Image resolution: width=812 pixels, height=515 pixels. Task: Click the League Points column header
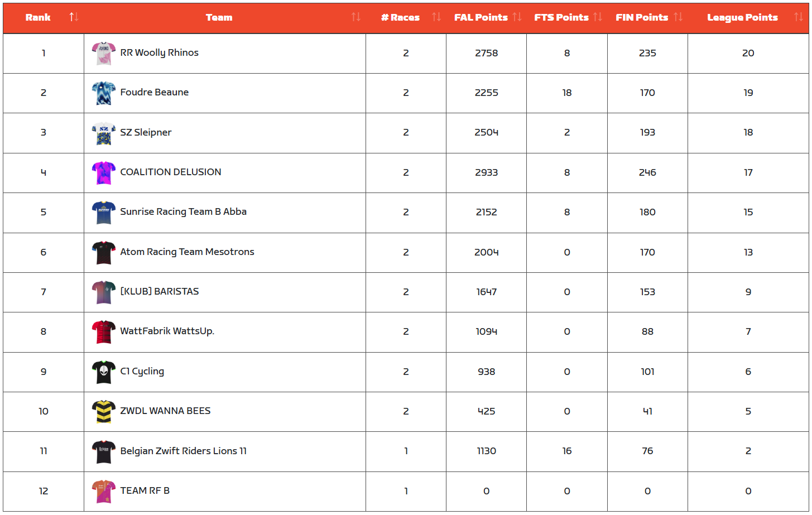[x=742, y=18]
